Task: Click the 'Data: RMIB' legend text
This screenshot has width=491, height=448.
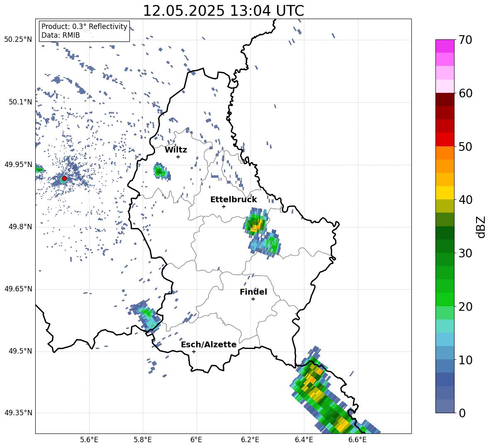Action: tap(61, 35)
